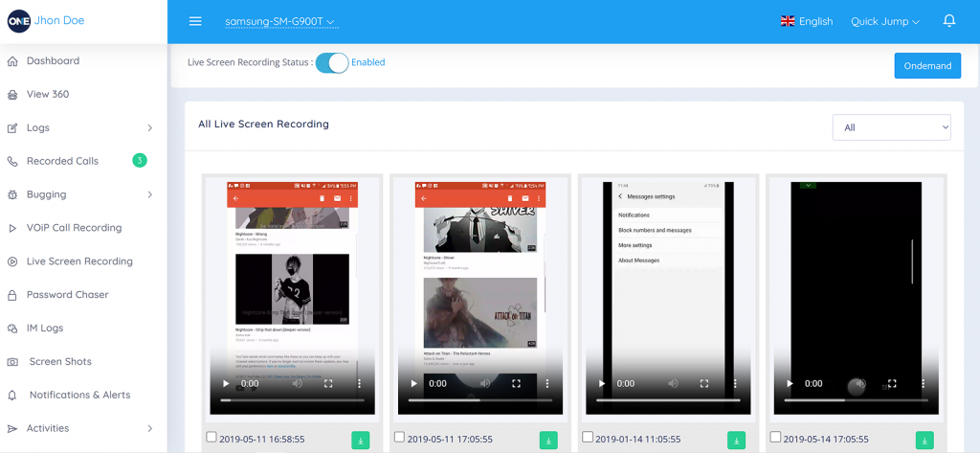Open Recorded Calls menu item

(62, 161)
